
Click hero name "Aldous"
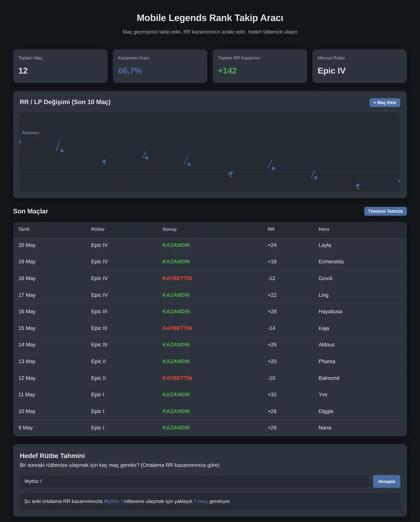click(327, 345)
